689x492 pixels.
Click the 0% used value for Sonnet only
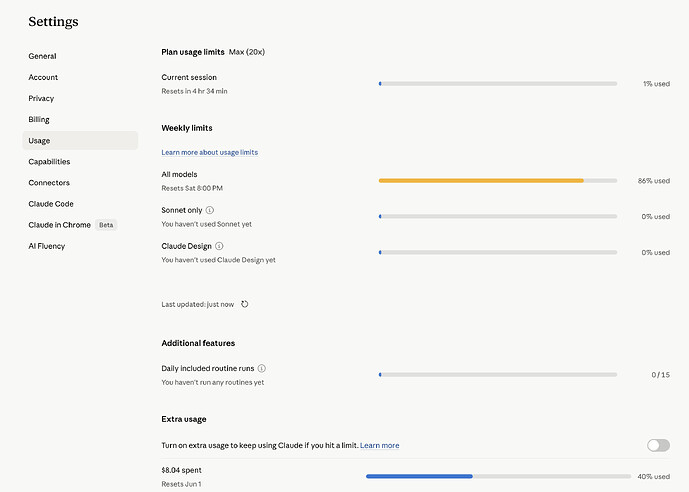pos(656,217)
